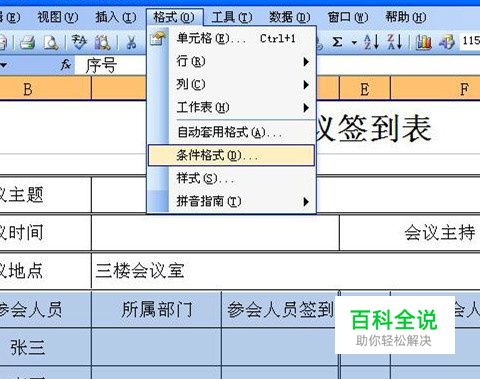Run the Spelling check icon
Screen dimensions: 480x379
pyautogui.click(x=79, y=42)
